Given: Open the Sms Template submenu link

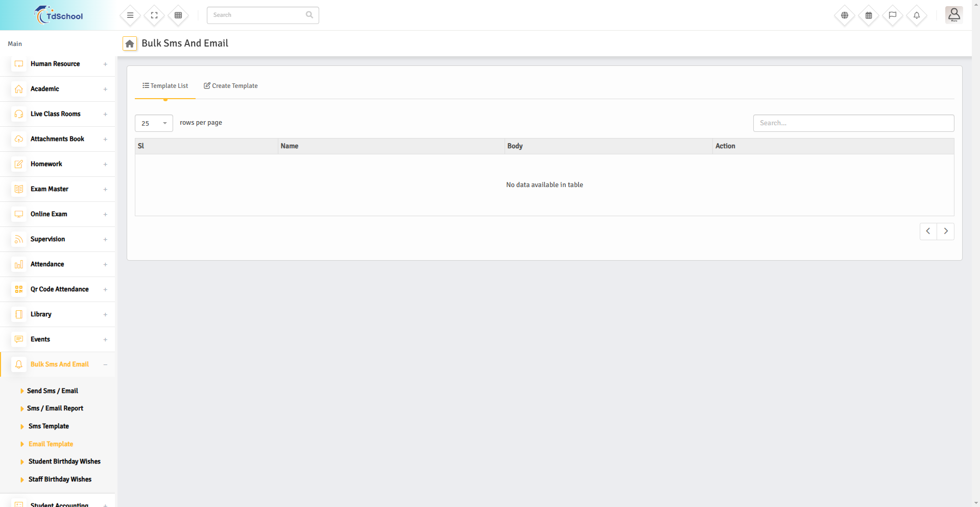Looking at the screenshot, I should tap(49, 426).
